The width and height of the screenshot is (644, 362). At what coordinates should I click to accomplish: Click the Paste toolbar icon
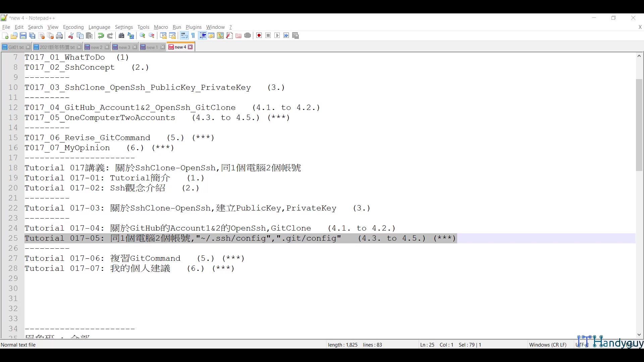pos(89,36)
